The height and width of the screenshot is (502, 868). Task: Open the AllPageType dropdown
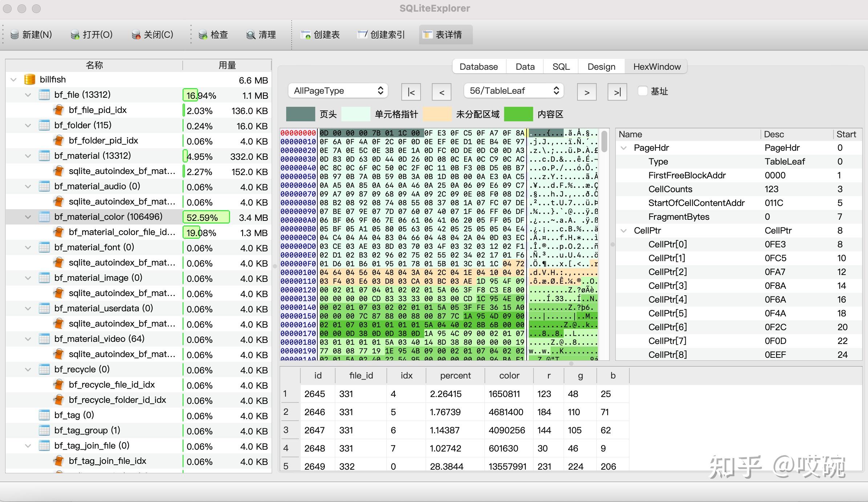[x=338, y=91]
